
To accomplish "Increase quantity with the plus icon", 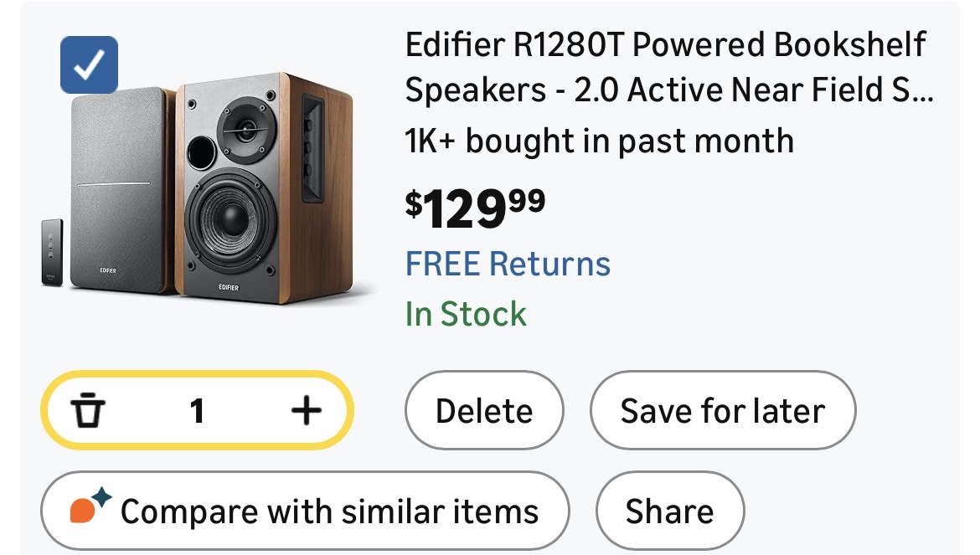I will (x=307, y=410).
